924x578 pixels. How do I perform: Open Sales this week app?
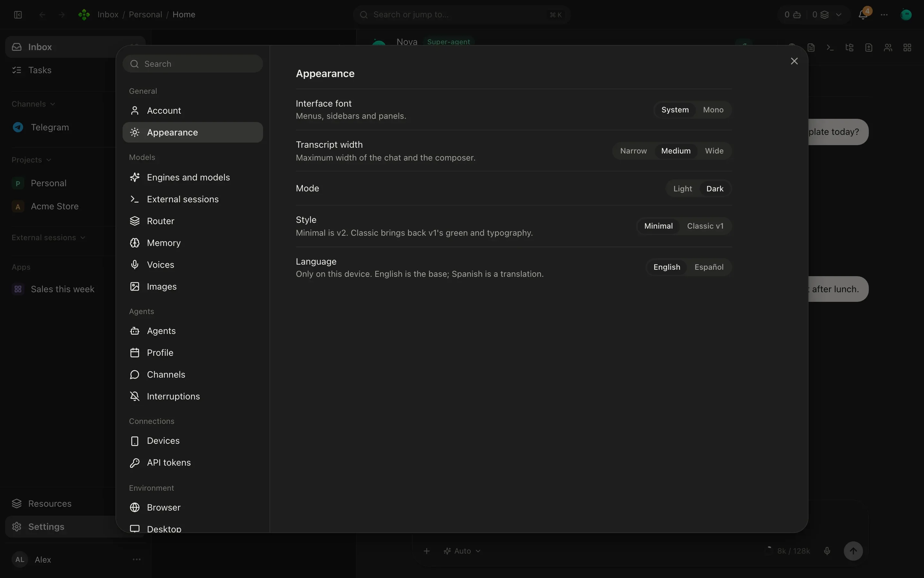coord(61,289)
